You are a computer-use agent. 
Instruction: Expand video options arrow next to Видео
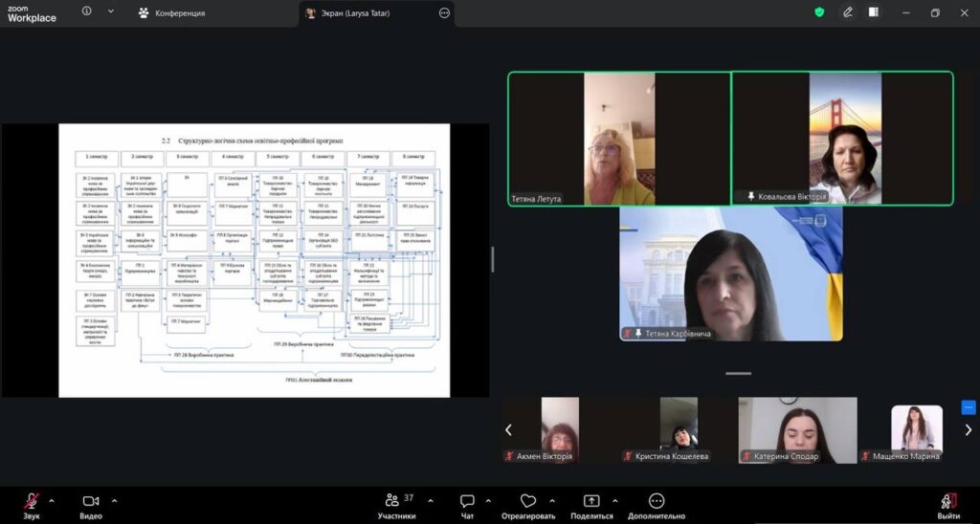point(114,500)
